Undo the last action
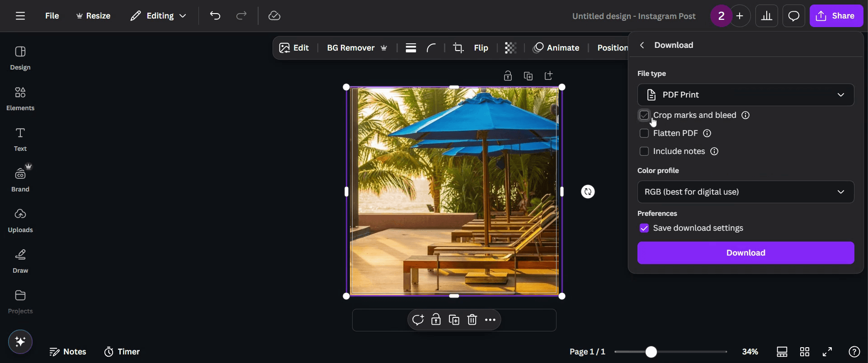The height and width of the screenshot is (363, 868). (215, 16)
